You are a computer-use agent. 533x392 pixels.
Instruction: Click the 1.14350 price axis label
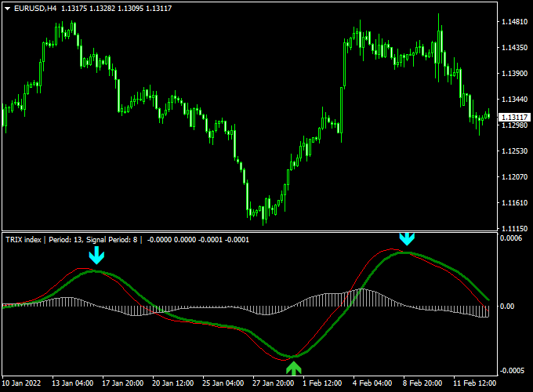pos(515,48)
